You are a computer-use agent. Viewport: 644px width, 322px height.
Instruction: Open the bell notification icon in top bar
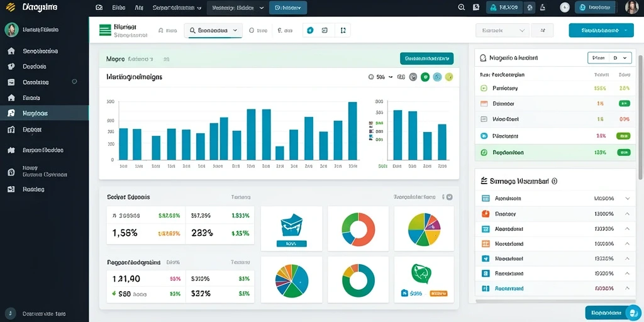coord(543,8)
